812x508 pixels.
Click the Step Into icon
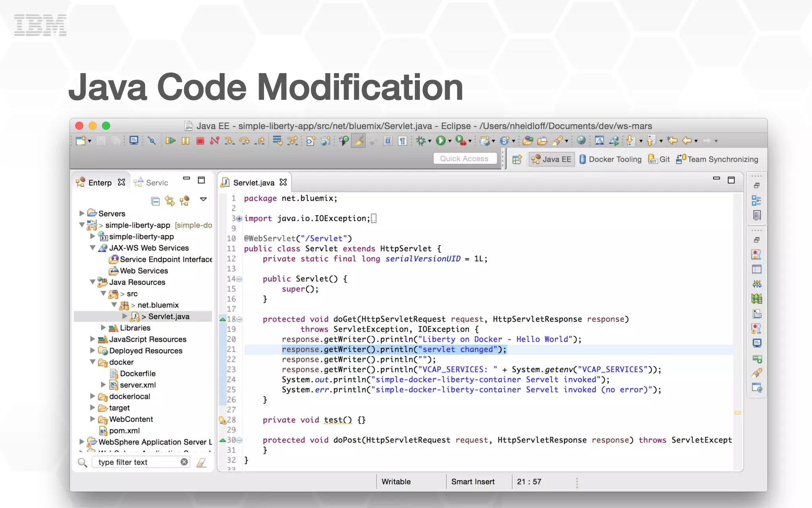pos(230,140)
